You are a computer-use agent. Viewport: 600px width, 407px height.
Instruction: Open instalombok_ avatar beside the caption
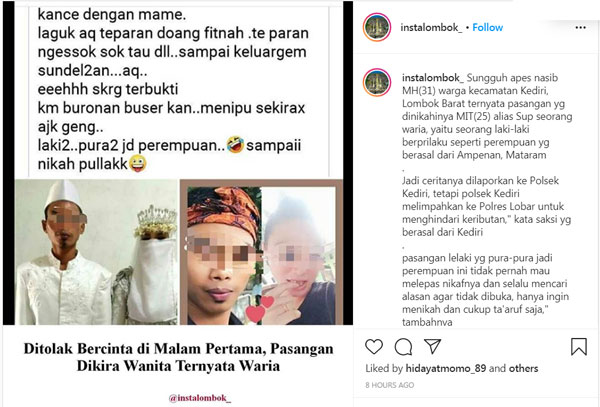click(x=377, y=82)
